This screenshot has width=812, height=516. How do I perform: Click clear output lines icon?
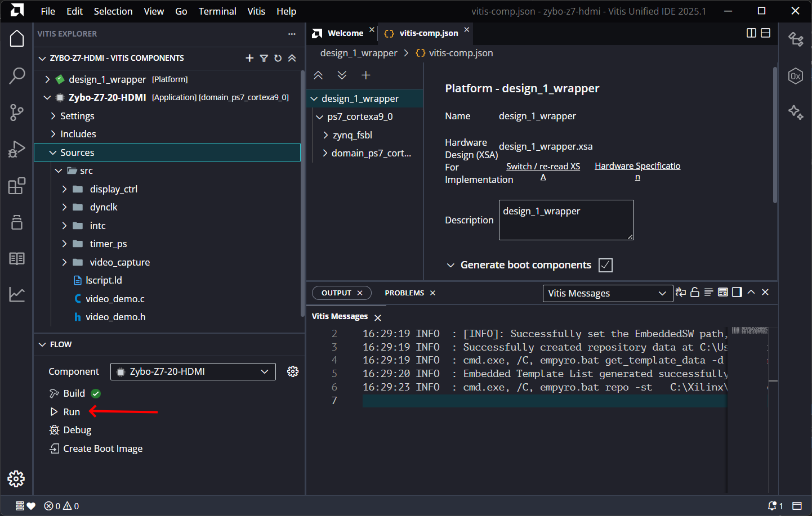[x=709, y=292]
